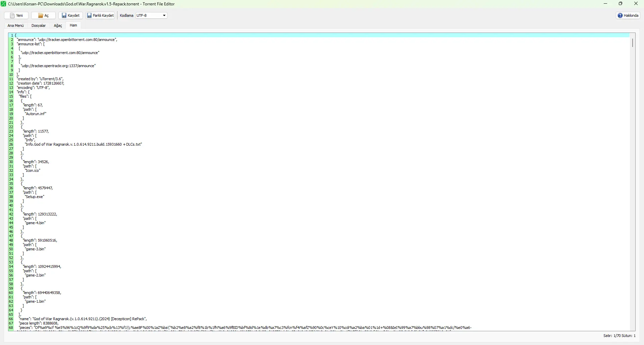This screenshot has width=644, height=345.
Task: Place cursor on the "announce" key line
Action: [x=67, y=40]
